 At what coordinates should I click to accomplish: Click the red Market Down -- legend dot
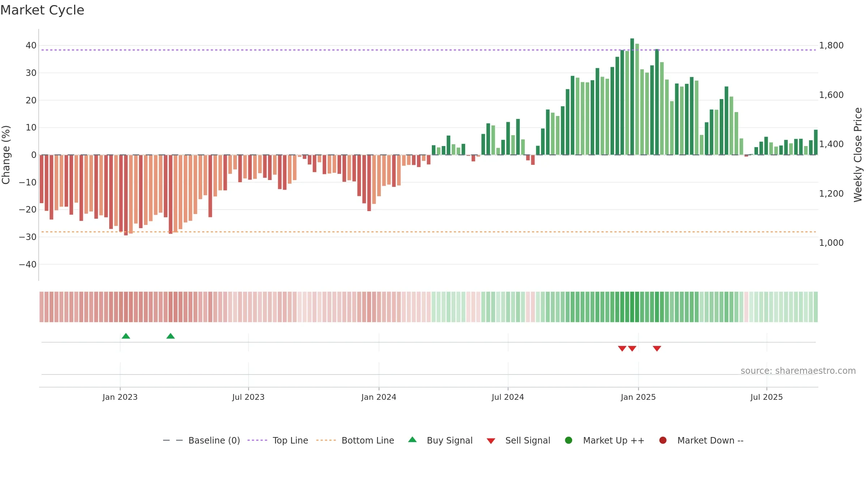[663, 440]
